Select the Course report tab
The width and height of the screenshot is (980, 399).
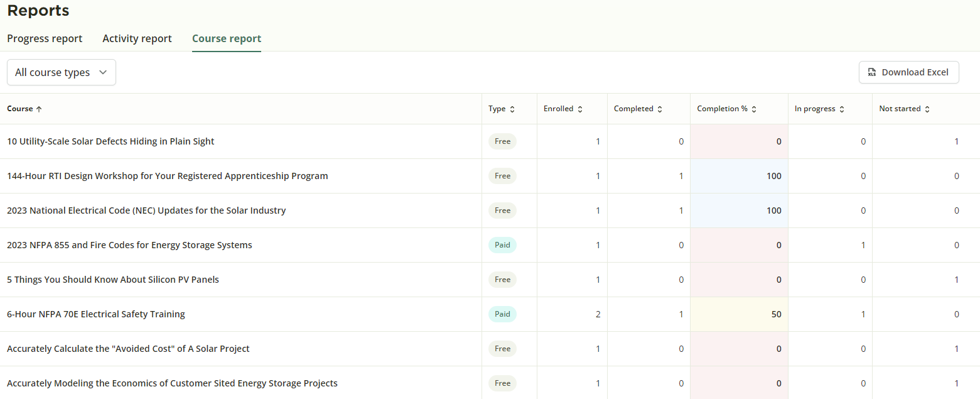(x=227, y=38)
